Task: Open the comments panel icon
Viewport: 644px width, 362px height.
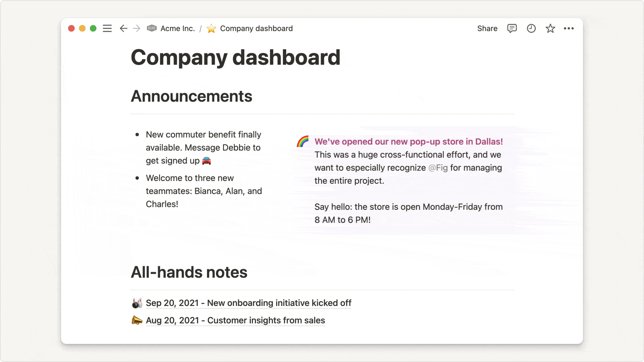Action: click(x=512, y=28)
